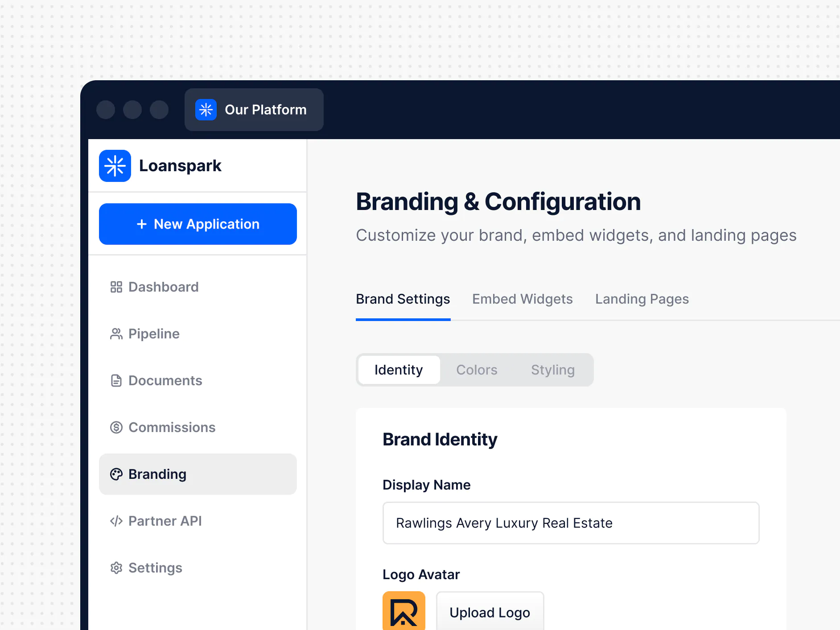Click the Commissions dollar icon
Image resolution: width=840 pixels, height=630 pixels.
click(116, 428)
